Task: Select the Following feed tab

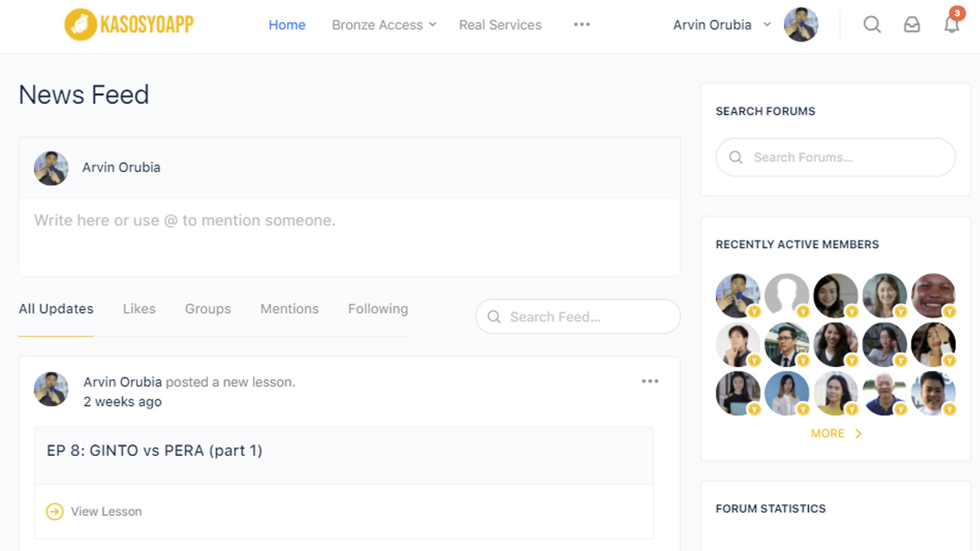Action: [x=378, y=309]
